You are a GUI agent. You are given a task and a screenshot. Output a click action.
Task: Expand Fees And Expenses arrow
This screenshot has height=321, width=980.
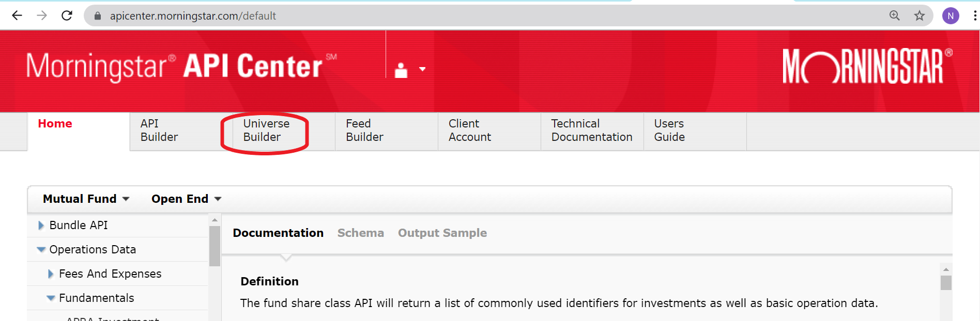[51, 274]
